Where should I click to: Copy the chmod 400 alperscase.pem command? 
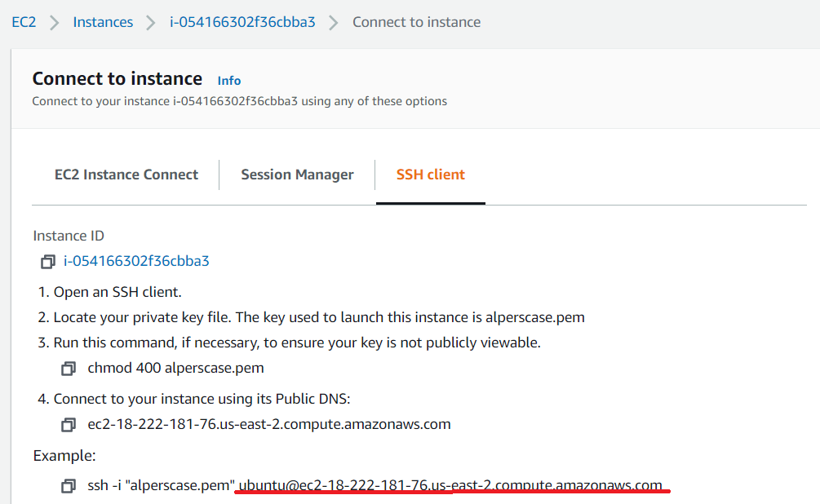click(x=69, y=368)
